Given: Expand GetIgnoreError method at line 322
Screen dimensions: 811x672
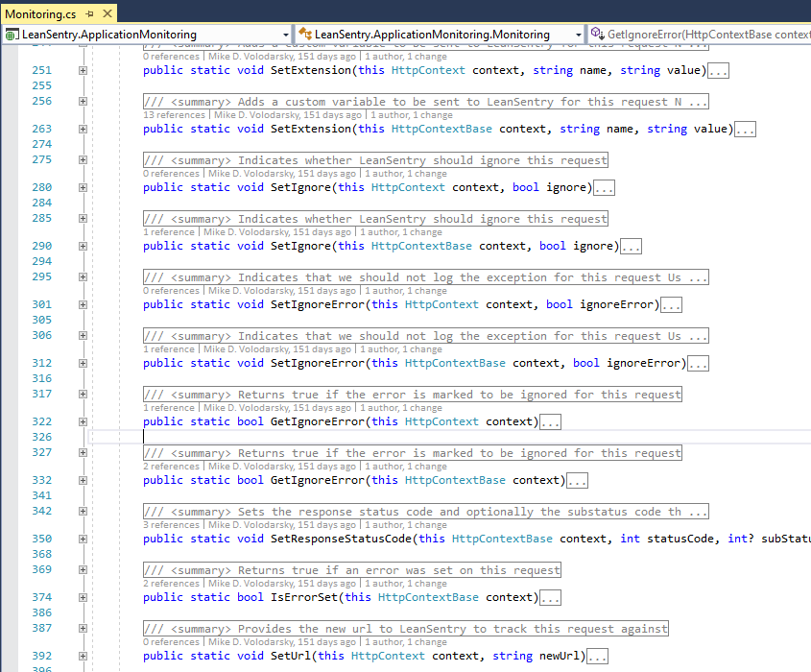Looking at the screenshot, I should pos(83,421).
